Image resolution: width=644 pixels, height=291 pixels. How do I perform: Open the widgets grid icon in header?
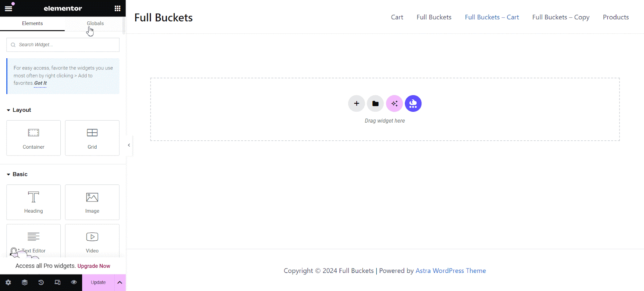[x=118, y=8]
